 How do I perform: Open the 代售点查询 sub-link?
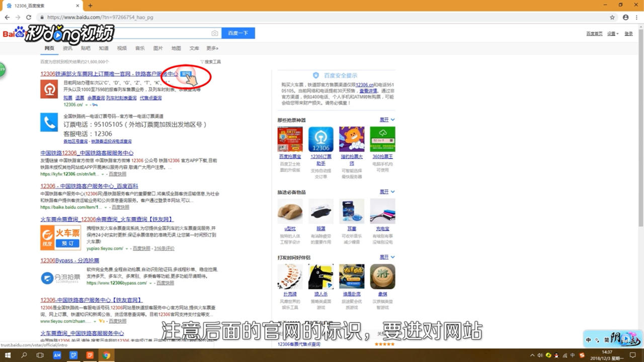[x=151, y=98]
